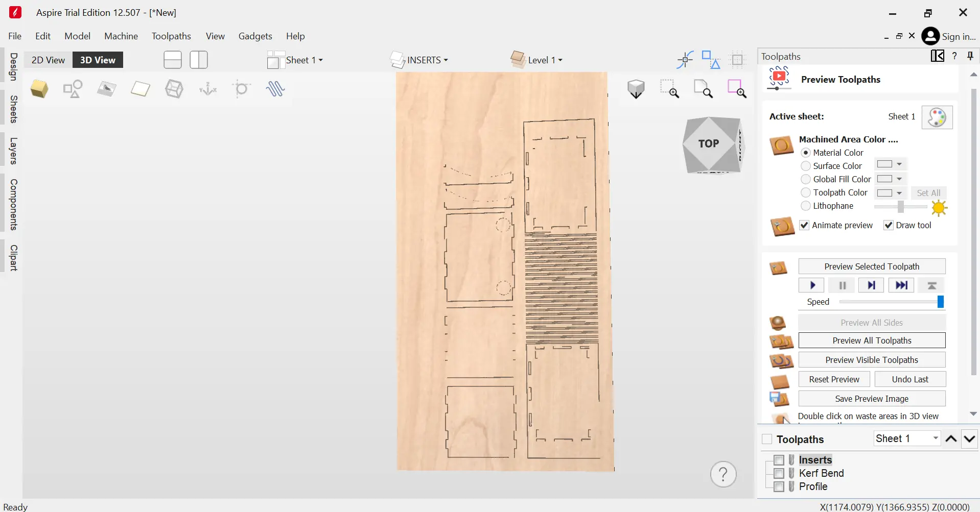
Task: Open the Sheet 1 dropdown in toolbar
Action: 295,60
